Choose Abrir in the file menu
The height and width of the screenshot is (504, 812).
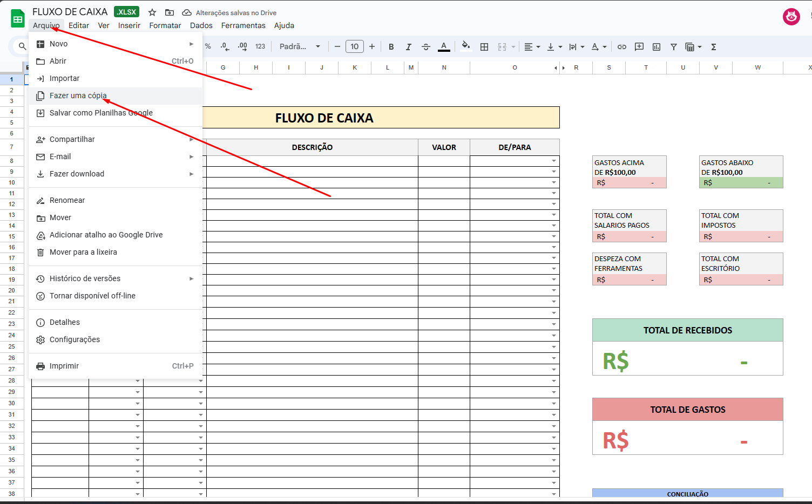click(116, 61)
